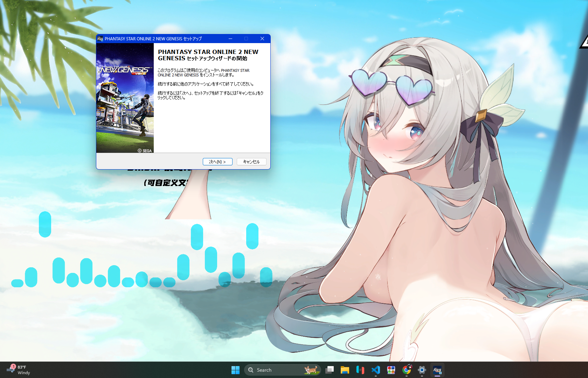Open the Windows Start menu
The image size is (588, 378).
click(x=235, y=370)
